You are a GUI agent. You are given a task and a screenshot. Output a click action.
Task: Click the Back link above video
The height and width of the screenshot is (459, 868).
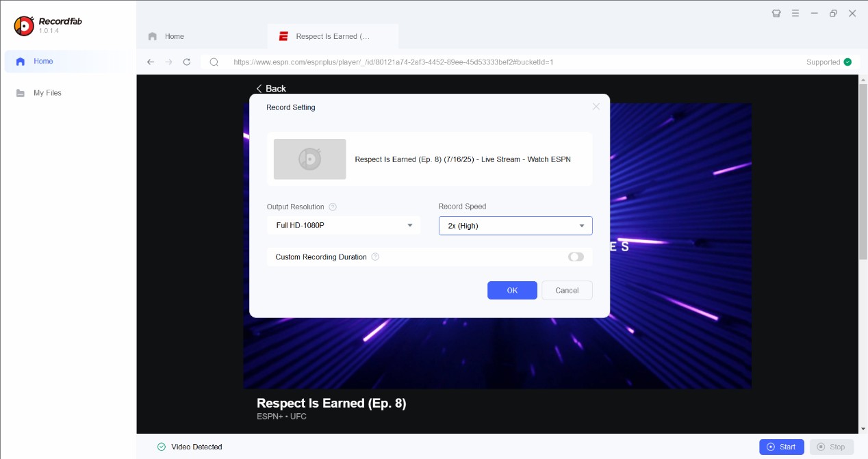(x=271, y=88)
